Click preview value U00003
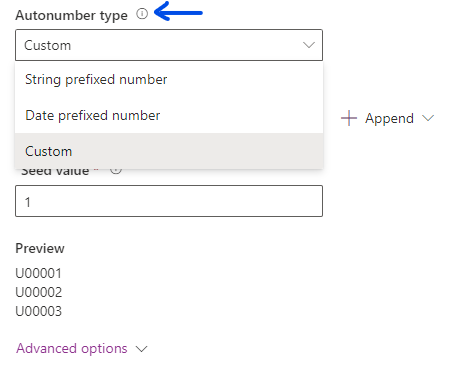 [39, 311]
